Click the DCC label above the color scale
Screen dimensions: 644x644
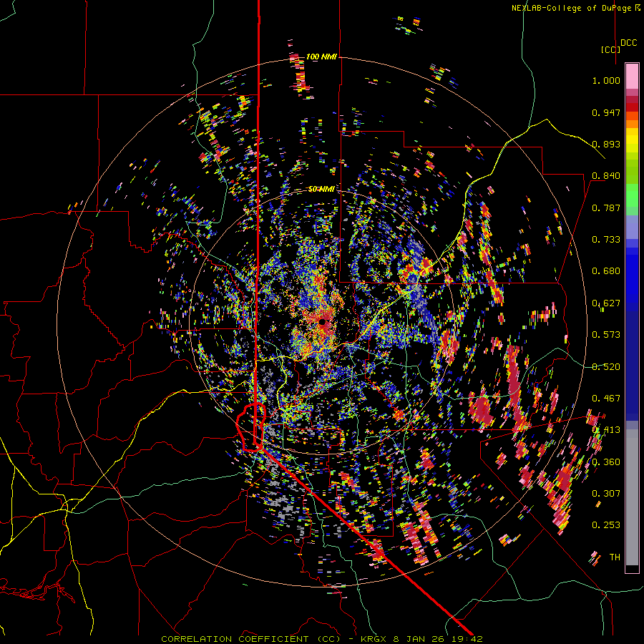pyautogui.click(x=628, y=43)
